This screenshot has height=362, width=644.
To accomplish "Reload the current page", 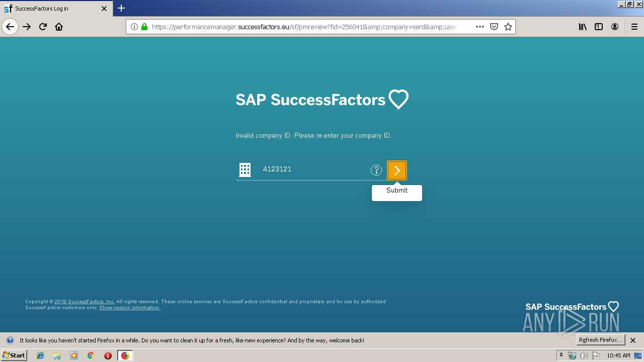I will 43,27.
